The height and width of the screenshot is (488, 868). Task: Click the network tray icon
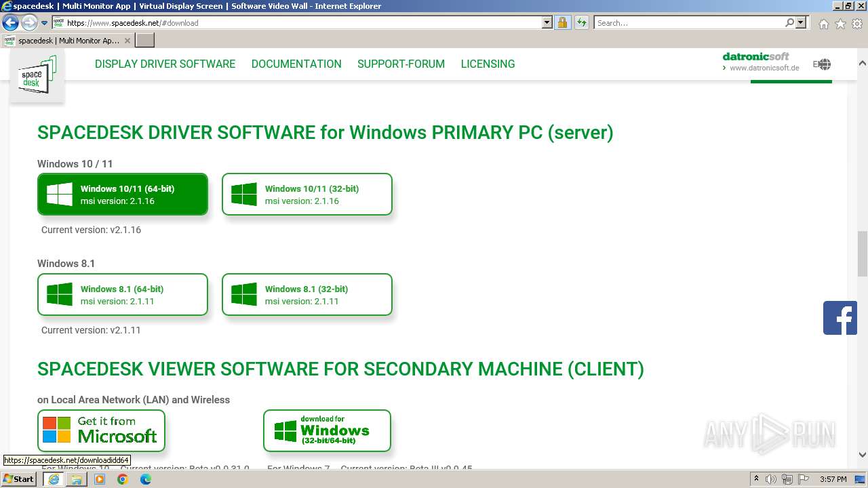787,479
